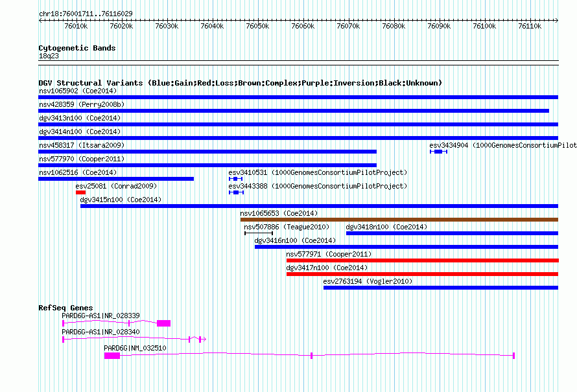The height and width of the screenshot is (392, 577).
Task: Open the nsv428359 (Perry2008b) variant label
Action: tap(82, 104)
